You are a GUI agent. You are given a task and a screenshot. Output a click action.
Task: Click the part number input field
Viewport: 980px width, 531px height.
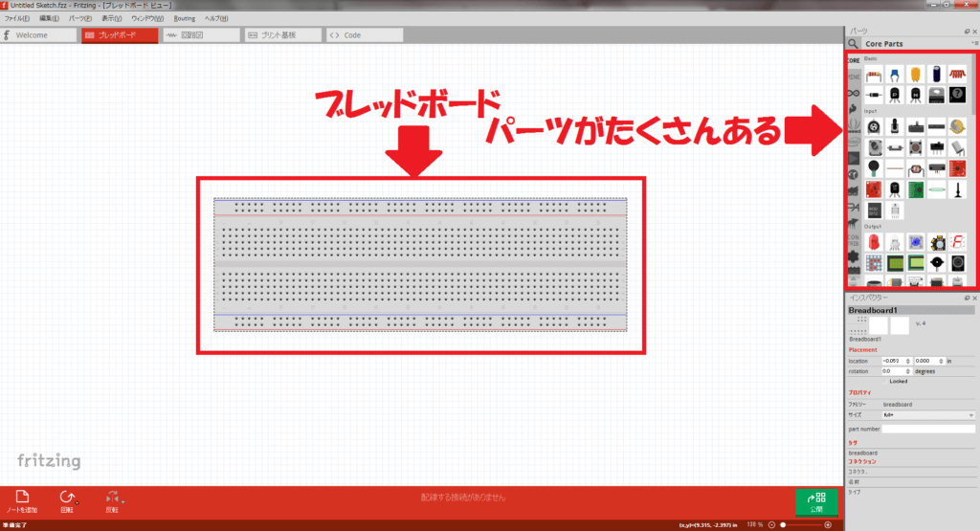pyautogui.click(x=928, y=430)
